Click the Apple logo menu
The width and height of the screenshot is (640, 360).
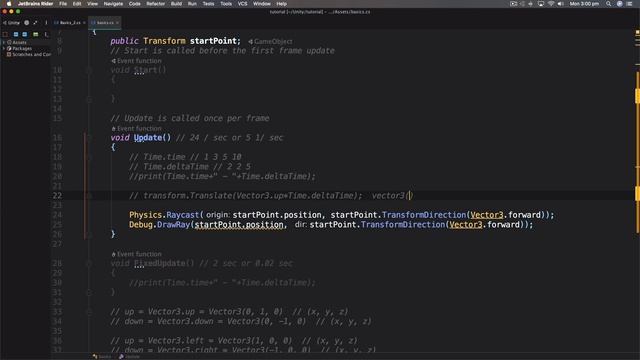pyautogui.click(x=8, y=4)
